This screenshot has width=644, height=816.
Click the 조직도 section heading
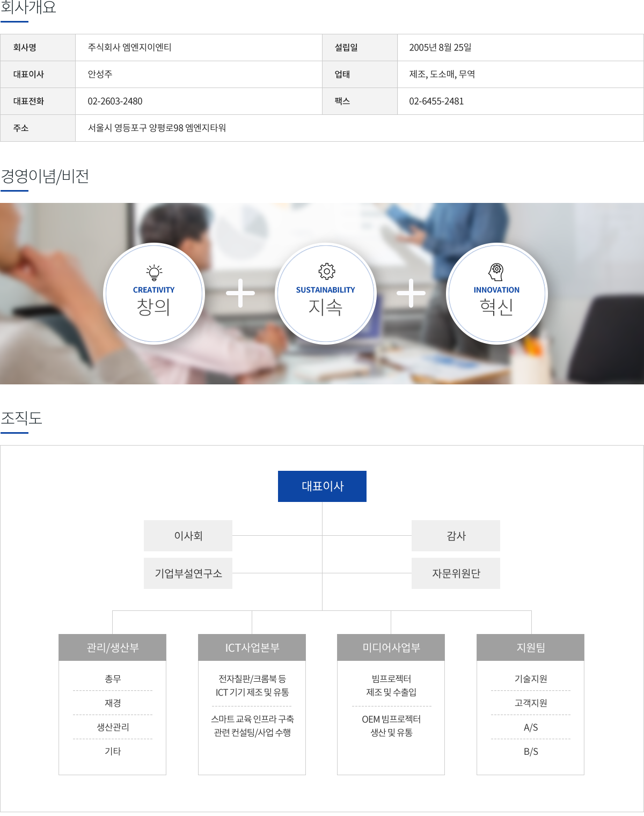click(x=21, y=418)
